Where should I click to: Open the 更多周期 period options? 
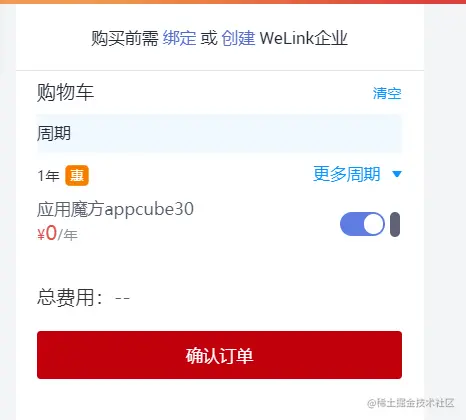[x=347, y=174]
